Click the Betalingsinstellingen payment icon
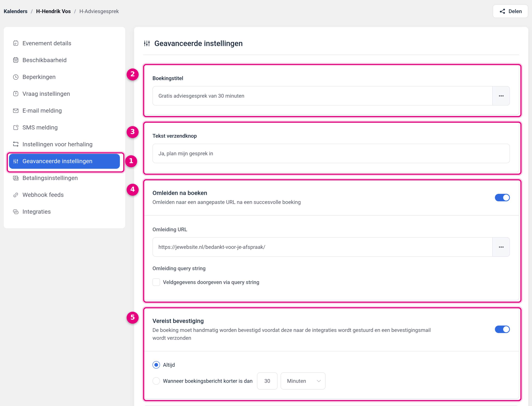The width and height of the screenshot is (532, 406). pyautogui.click(x=16, y=178)
